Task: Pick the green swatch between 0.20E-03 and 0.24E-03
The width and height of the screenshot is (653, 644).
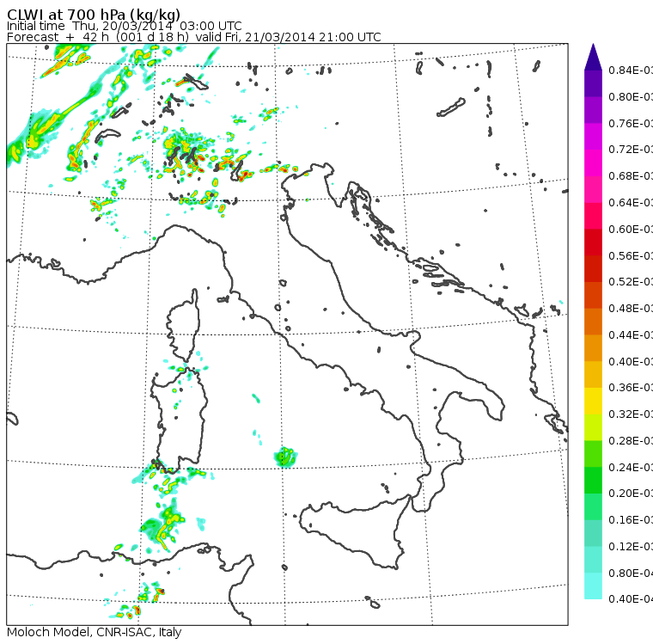Action: 593,480
